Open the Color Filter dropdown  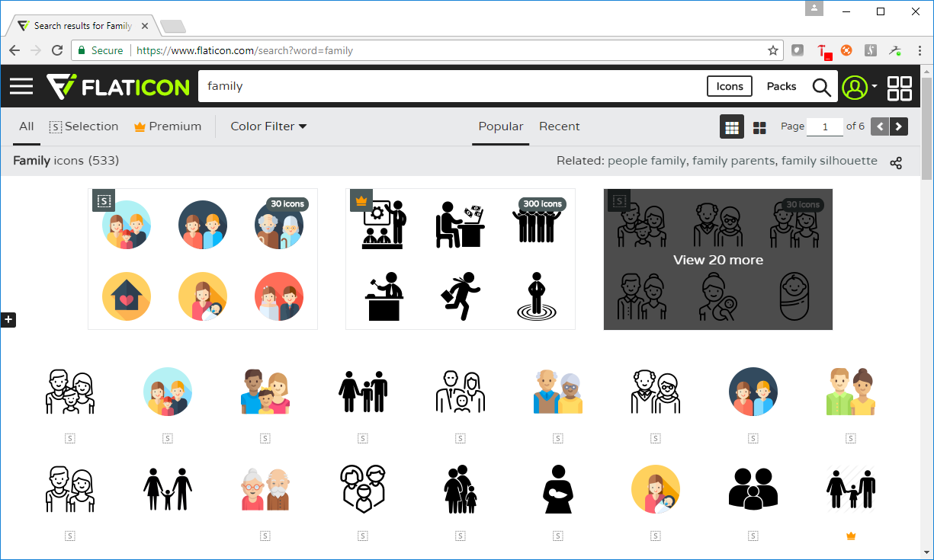pyautogui.click(x=268, y=126)
